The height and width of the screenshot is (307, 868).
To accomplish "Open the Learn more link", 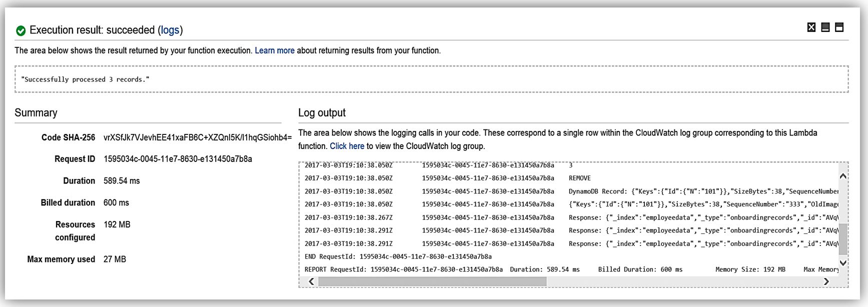I will coord(274,50).
